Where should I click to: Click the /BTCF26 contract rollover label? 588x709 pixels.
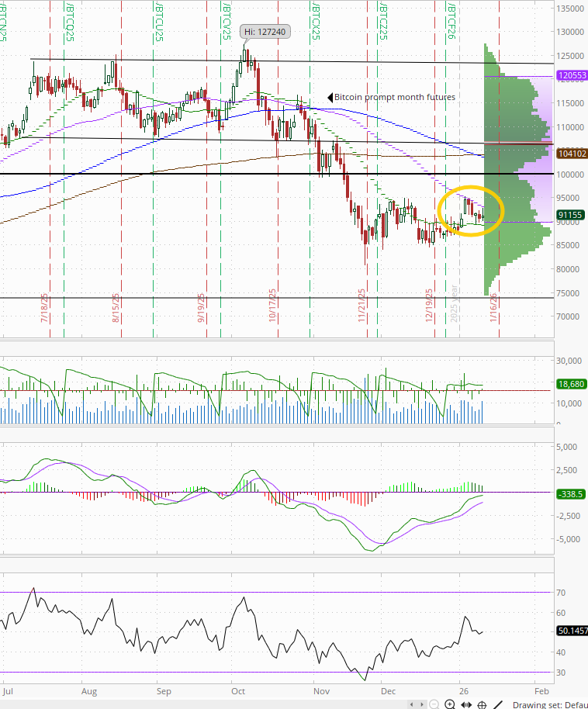451,21
